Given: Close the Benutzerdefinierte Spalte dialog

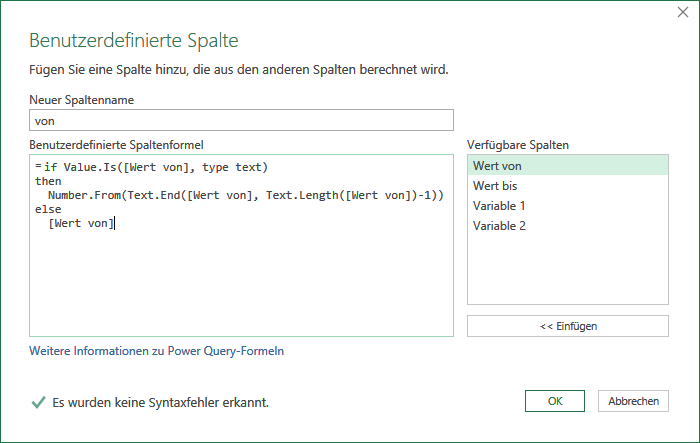Looking at the screenshot, I should tap(683, 12).
